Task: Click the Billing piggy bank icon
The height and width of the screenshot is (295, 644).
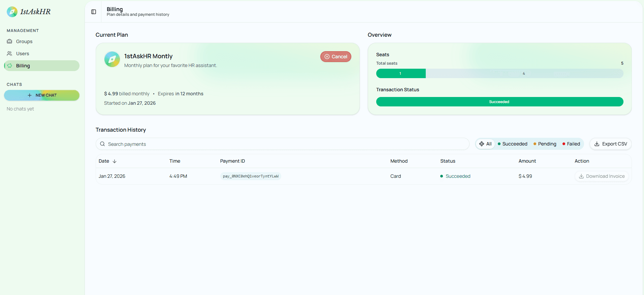Action: 10,66
